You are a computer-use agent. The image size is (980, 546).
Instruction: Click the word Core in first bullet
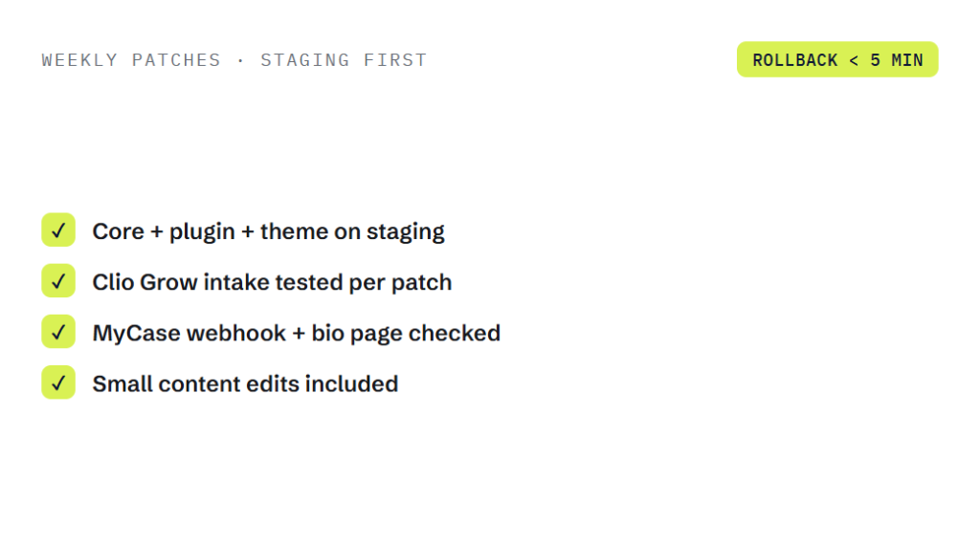pyautogui.click(x=118, y=231)
